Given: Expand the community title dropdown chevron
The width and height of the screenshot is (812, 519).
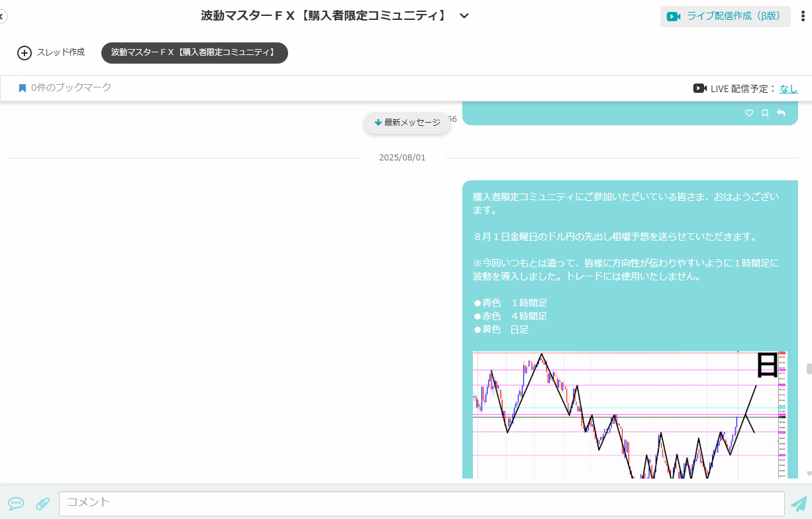Looking at the screenshot, I should click(464, 16).
